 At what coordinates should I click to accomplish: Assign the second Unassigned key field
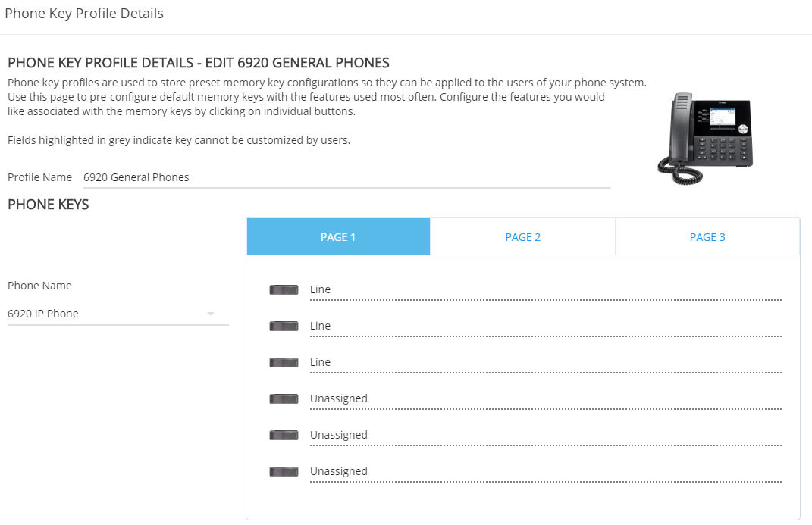[546, 436]
